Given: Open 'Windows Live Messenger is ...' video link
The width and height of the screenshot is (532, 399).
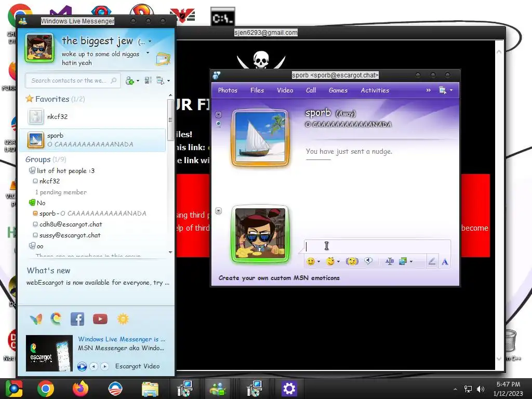Looking at the screenshot, I should (122, 339).
